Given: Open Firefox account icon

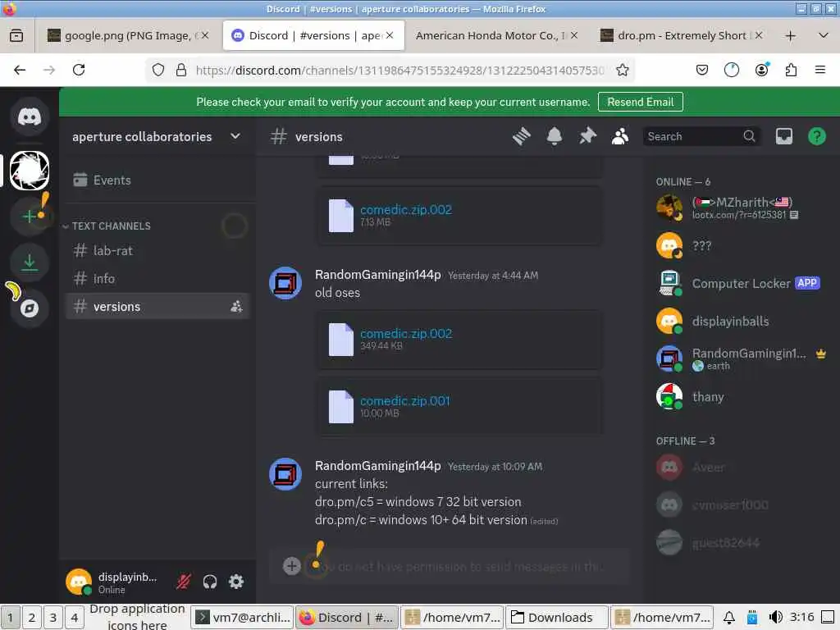Looking at the screenshot, I should [761, 71].
